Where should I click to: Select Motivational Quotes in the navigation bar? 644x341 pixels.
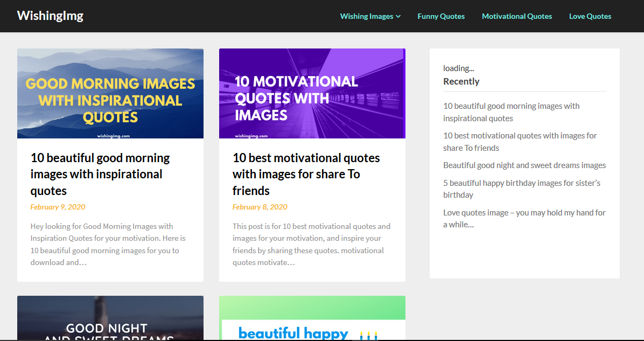click(517, 16)
